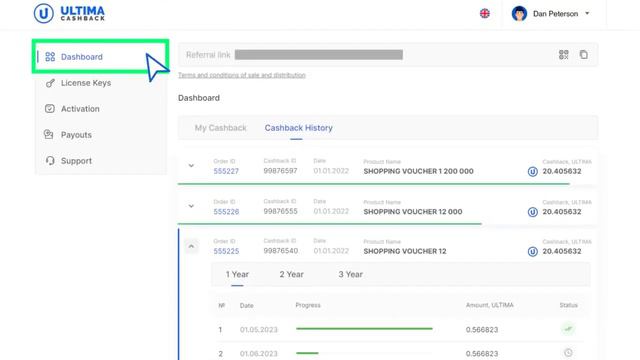Screen dimensions: 640x360
Task: Click the Status column header
Action: coord(569,305)
